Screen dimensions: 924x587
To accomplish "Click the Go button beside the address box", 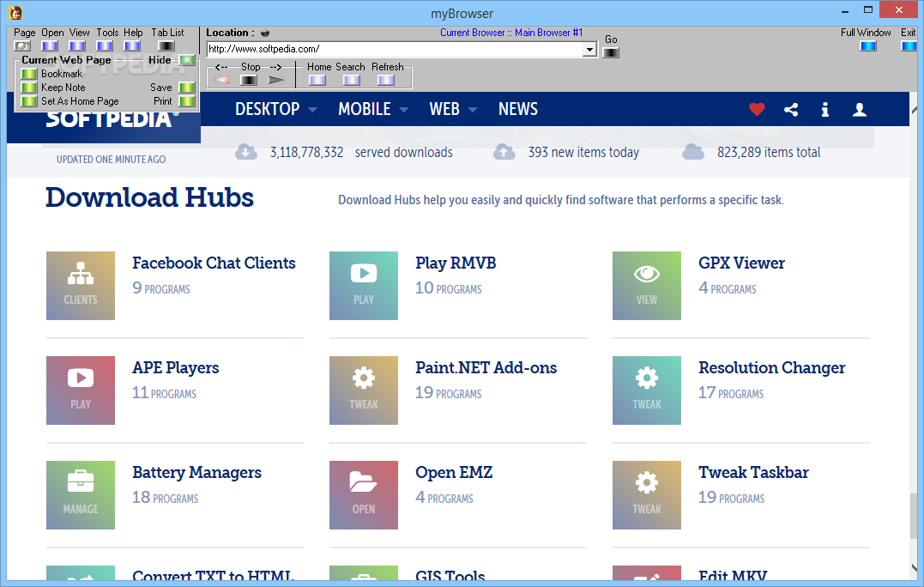I will tap(611, 52).
